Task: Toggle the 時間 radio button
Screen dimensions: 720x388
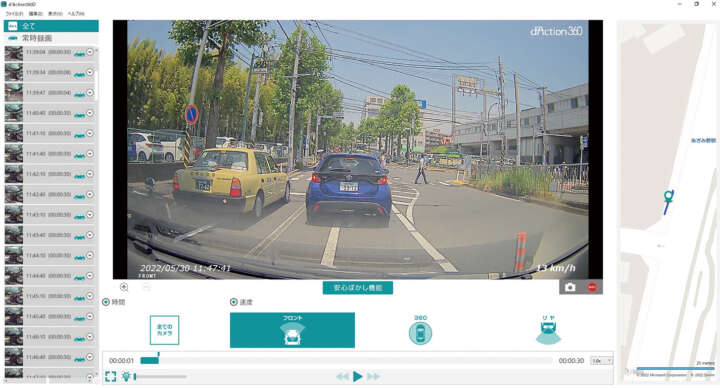Action: [106, 302]
